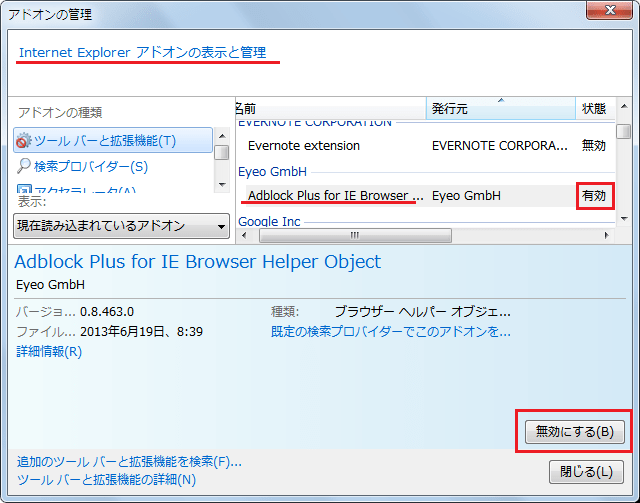Click the Toolbars and Extensions gear icon
The image size is (640, 503).
point(24,141)
